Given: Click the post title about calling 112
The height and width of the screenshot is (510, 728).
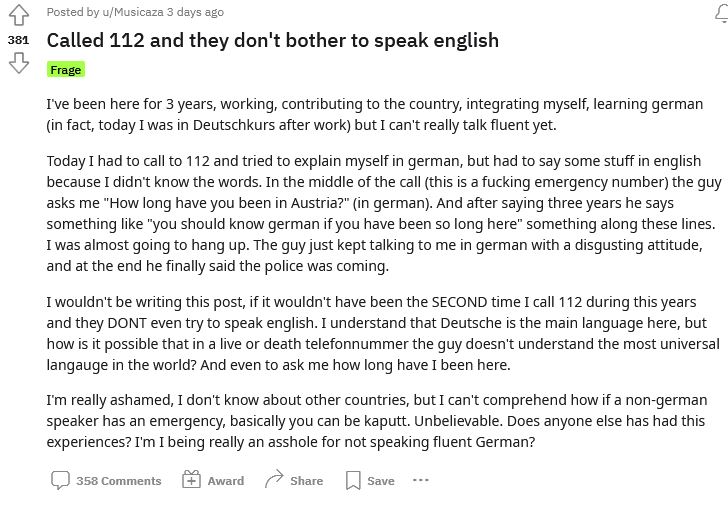Looking at the screenshot, I should click(x=273, y=40).
